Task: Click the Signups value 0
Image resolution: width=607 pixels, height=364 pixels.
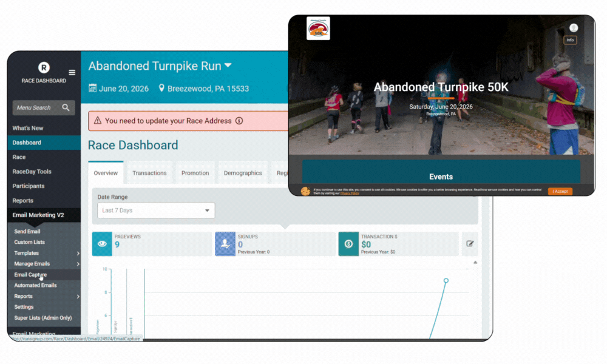Action: pyautogui.click(x=240, y=244)
